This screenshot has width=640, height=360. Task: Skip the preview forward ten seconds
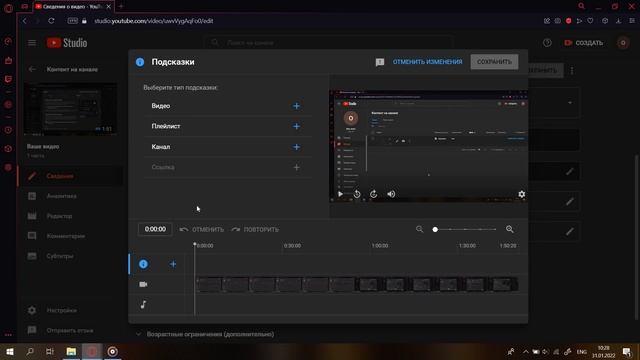(x=373, y=194)
